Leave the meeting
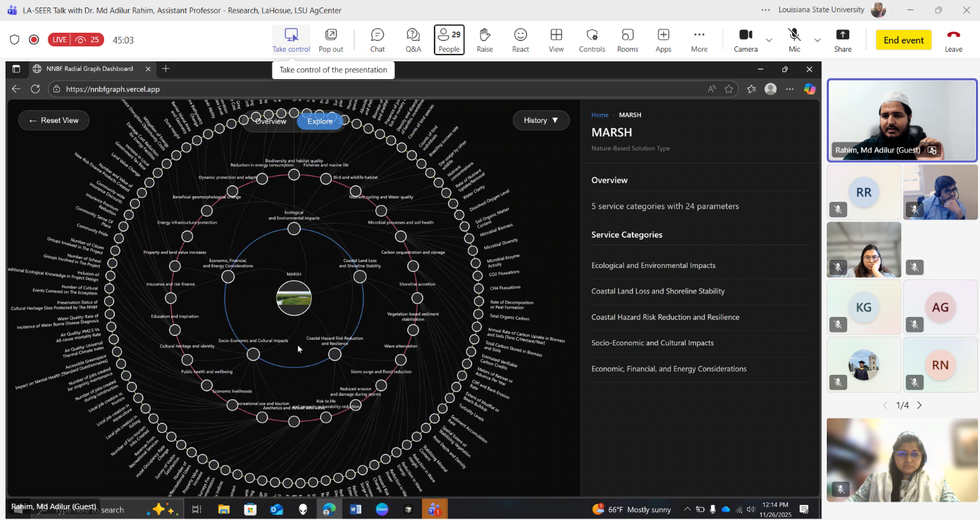Screen dimensions: 980x520 pos(953,40)
